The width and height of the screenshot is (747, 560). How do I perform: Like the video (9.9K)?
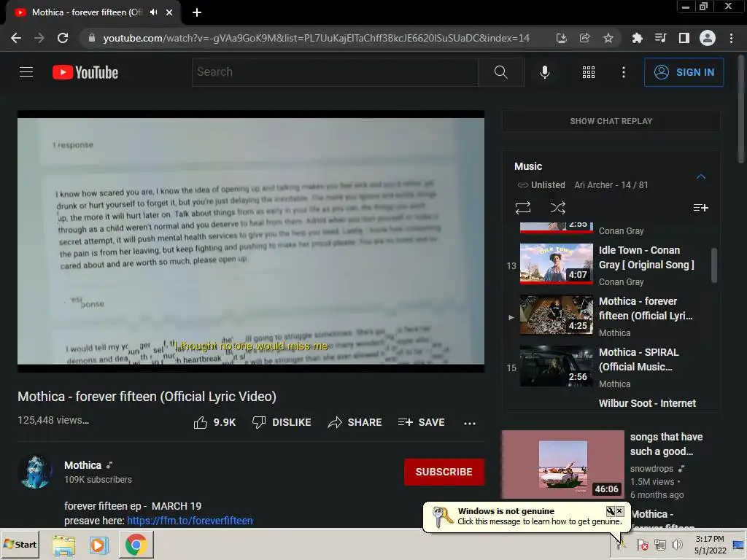(x=215, y=422)
